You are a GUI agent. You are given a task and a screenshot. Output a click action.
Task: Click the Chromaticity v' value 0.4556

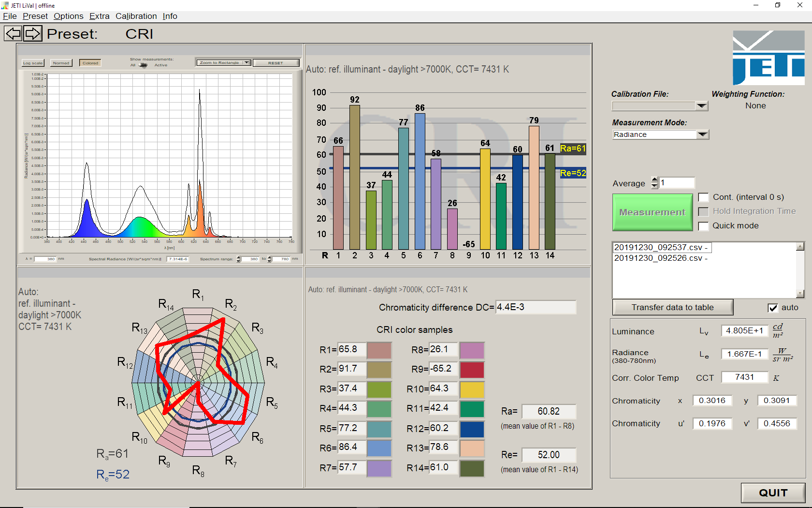pos(777,424)
